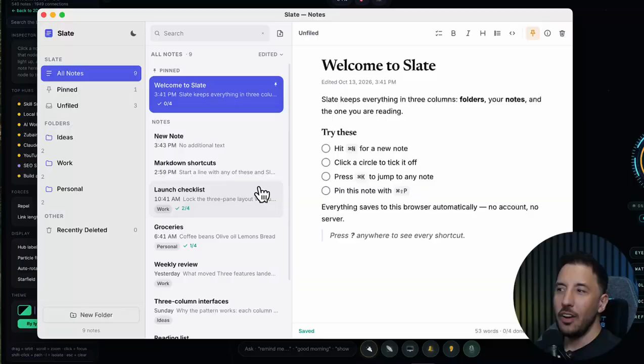Click the monitor icon in background window dock
Screen dimensions: 644x364
pos(410,349)
